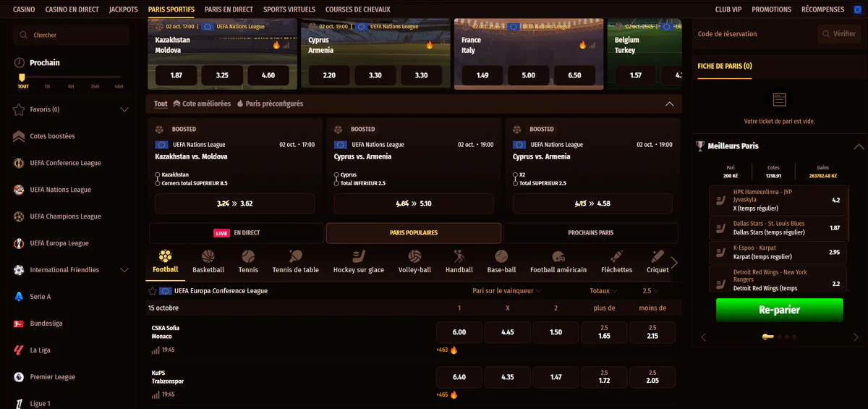
Task: Click the Chercher search field
Action: (x=71, y=35)
